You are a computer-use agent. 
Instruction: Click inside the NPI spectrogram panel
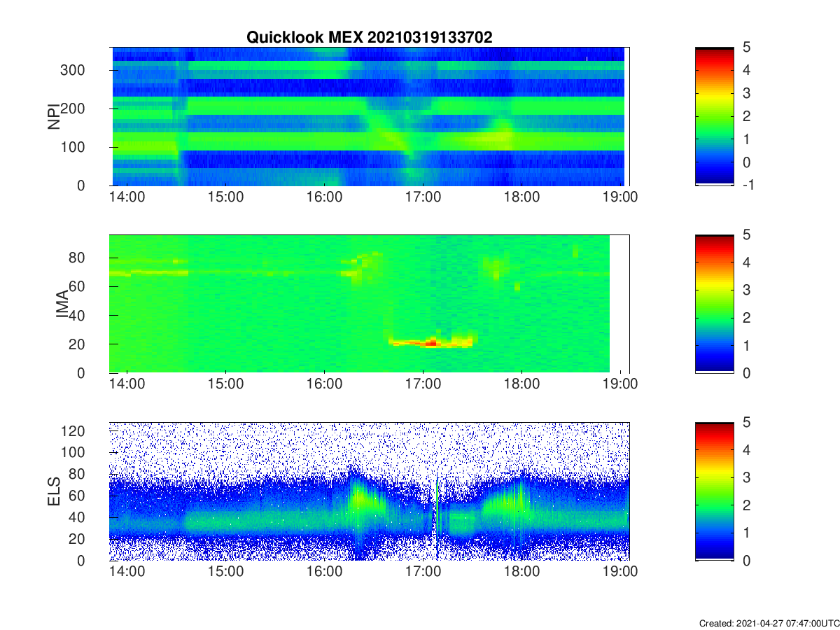[x=370, y=116]
